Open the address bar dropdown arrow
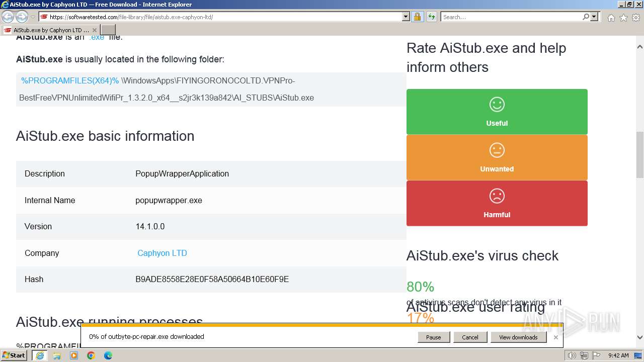 (406, 17)
